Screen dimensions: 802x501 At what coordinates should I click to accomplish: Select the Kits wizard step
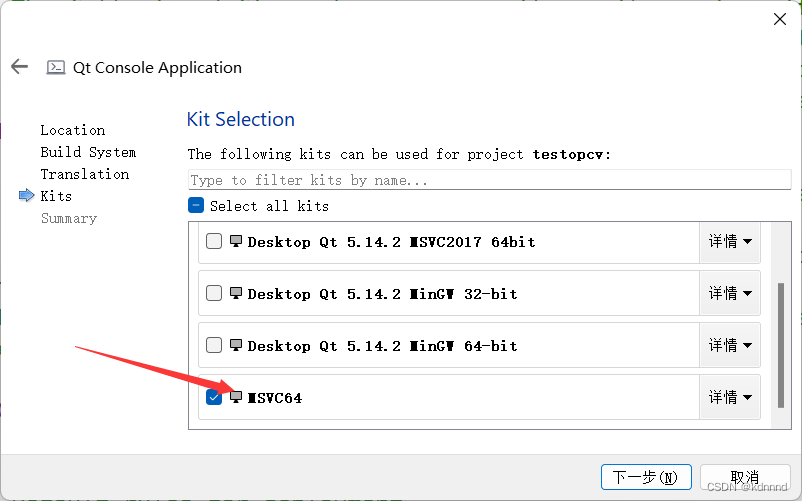click(x=56, y=196)
